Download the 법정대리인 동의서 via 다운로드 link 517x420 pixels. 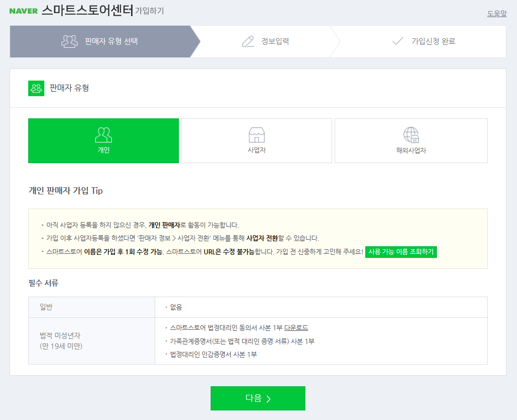[296, 328]
